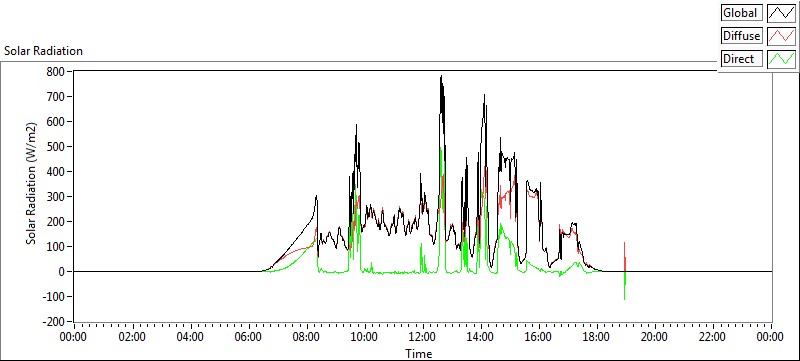Click the 700 y-axis value

[56, 96]
